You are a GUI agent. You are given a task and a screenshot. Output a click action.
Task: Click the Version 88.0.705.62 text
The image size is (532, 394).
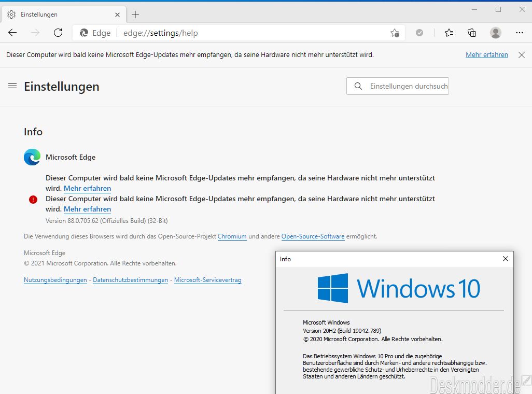tap(106, 220)
